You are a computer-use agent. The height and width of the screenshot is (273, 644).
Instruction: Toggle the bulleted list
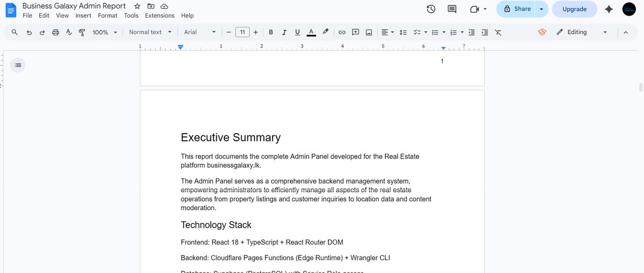435,32
